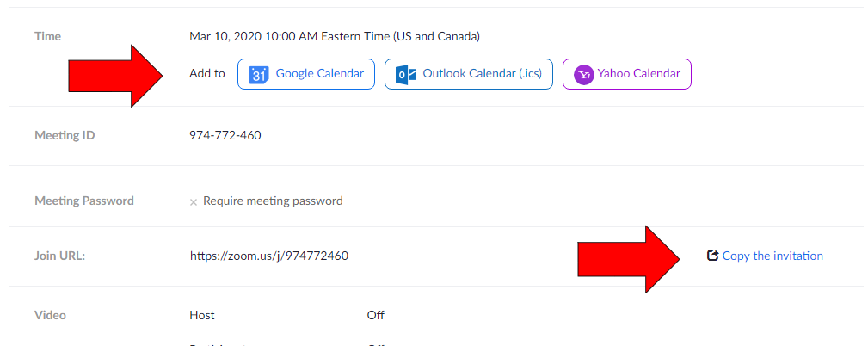Click the copy invitation share icon
This screenshot has width=868, height=346.
tap(712, 256)
